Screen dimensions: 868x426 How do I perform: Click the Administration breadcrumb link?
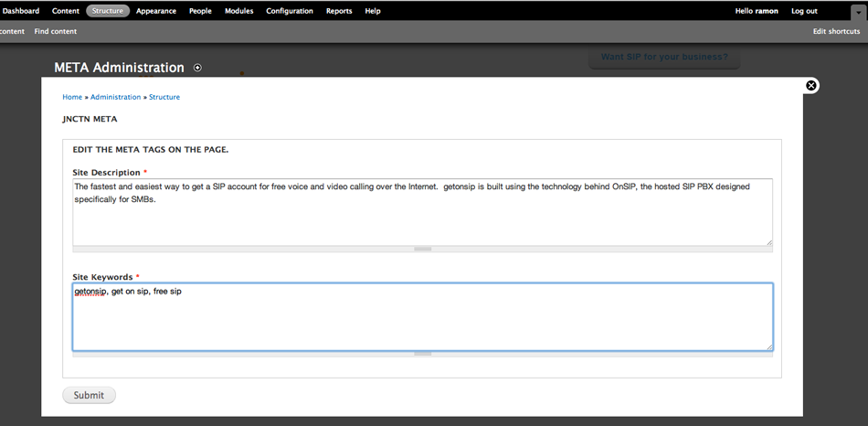(x=115, y=97)
